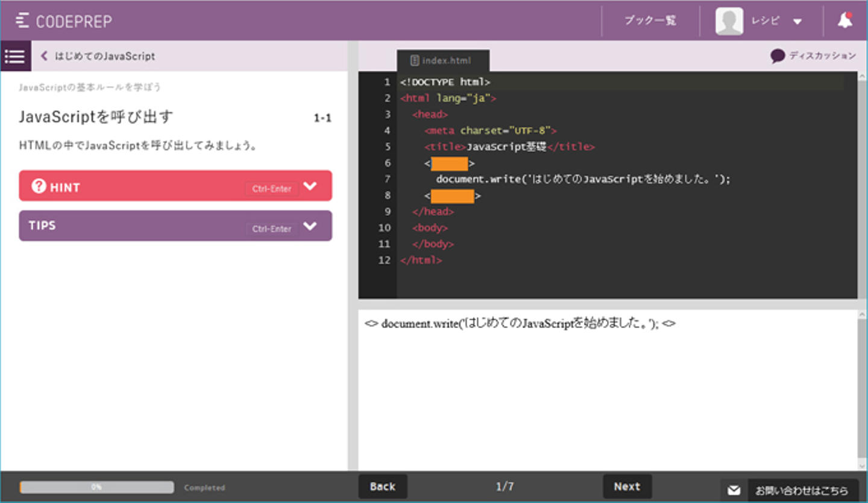The width and height of the screenshot is (868, 503).
Task: Click the first orange blank on line 6
Action: 449,163
